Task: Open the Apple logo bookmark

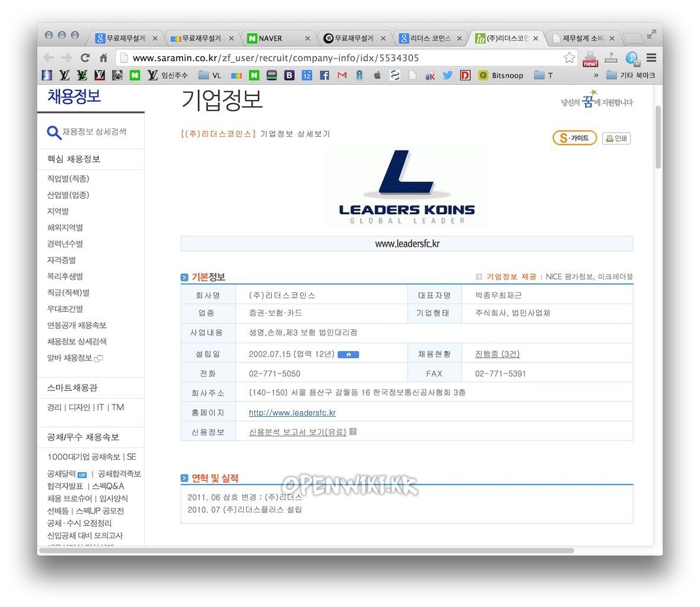Action: (377, 75)
